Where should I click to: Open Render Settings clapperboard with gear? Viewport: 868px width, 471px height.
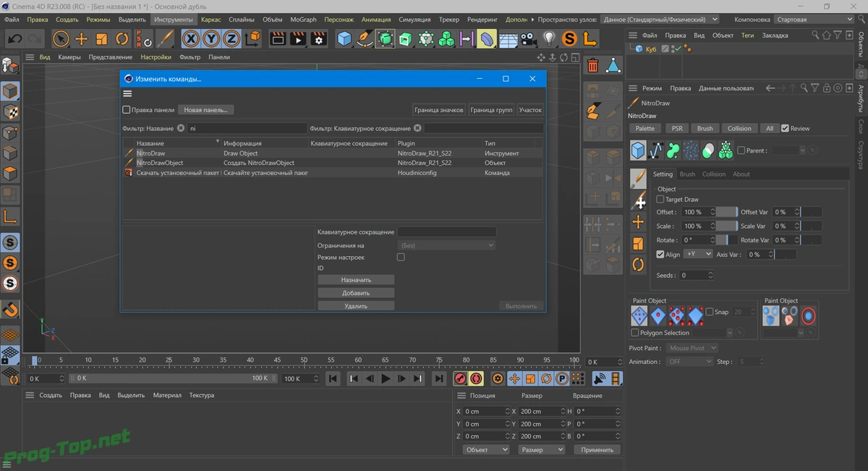[x=318, y=38]
